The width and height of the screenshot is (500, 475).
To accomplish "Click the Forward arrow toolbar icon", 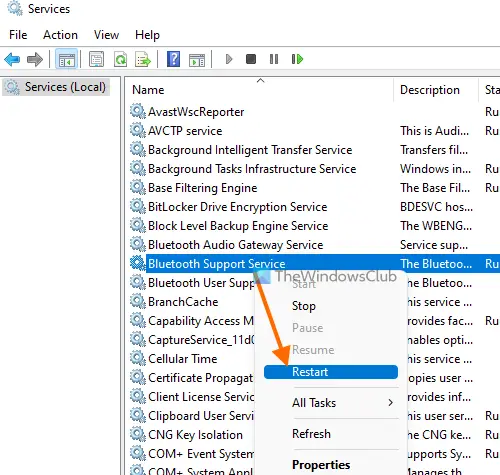I will 35,60.
